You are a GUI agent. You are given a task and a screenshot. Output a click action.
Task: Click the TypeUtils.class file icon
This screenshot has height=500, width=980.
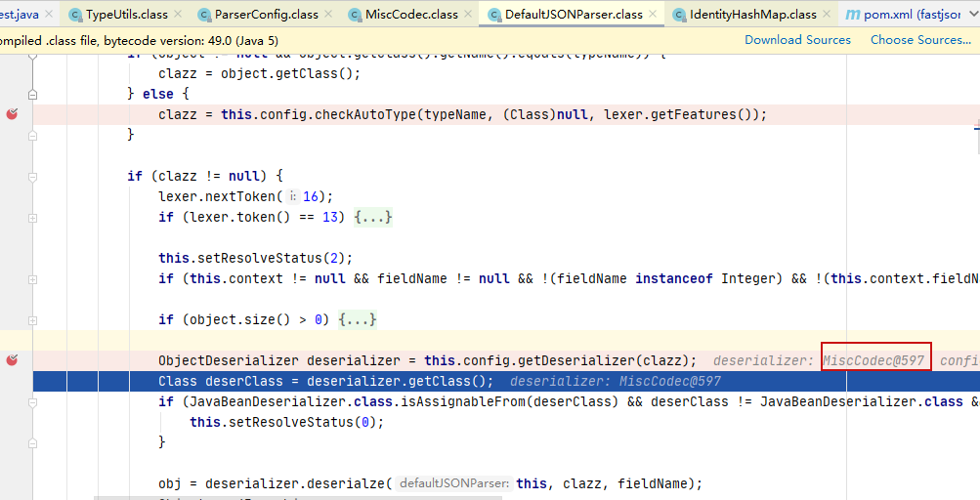pos(76,15)
